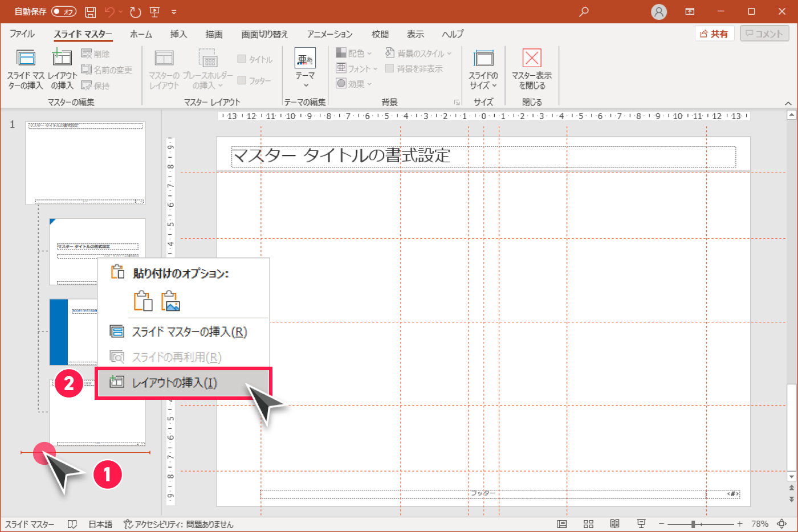Click the スライド マスター tab
Image resolution: width=798 pixels, height=532 pixels.
[x=83, y=34]
